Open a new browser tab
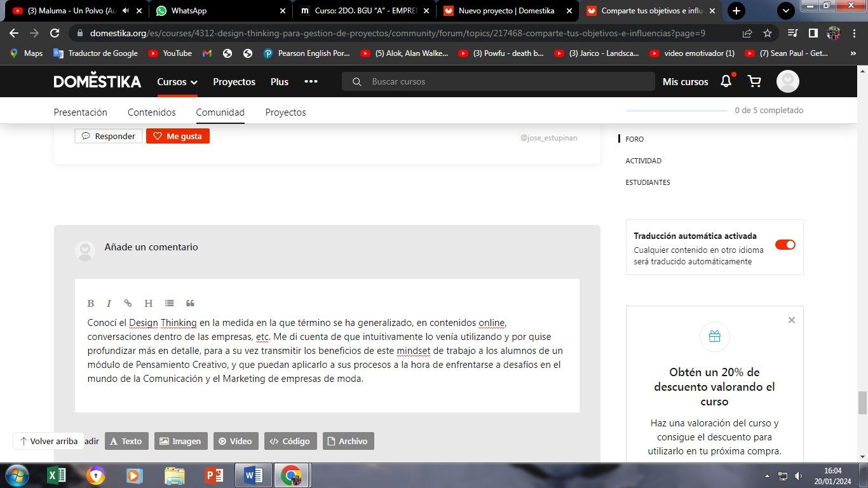Image resolution: width=868 pixels, height=488 pixels. point(736,11)
